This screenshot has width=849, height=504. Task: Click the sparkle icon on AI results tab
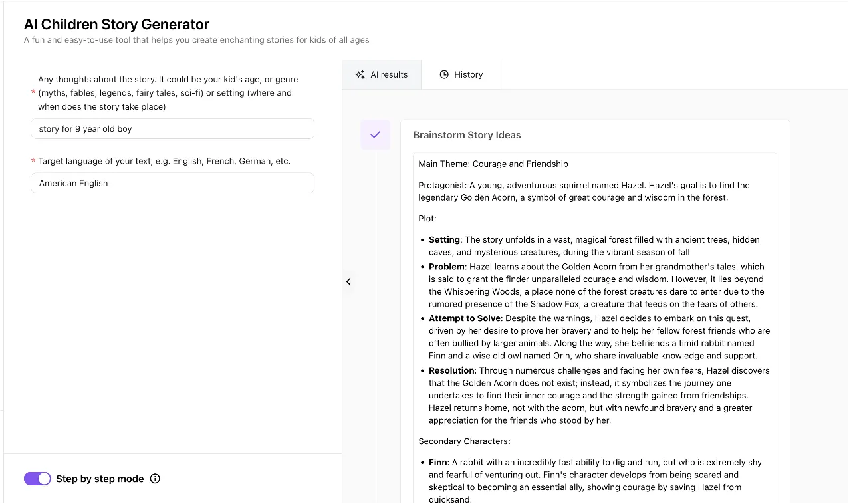(360, 74)
